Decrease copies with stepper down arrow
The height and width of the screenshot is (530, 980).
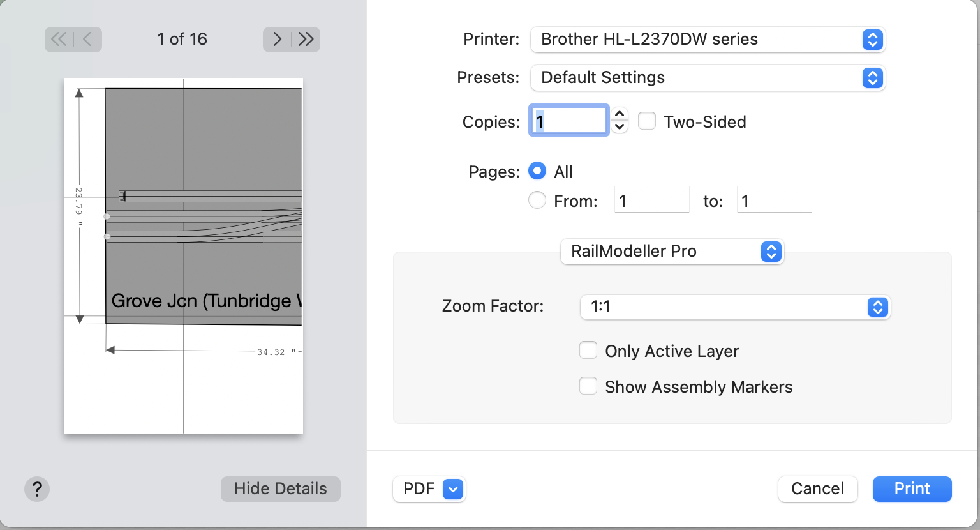point(620,126)
